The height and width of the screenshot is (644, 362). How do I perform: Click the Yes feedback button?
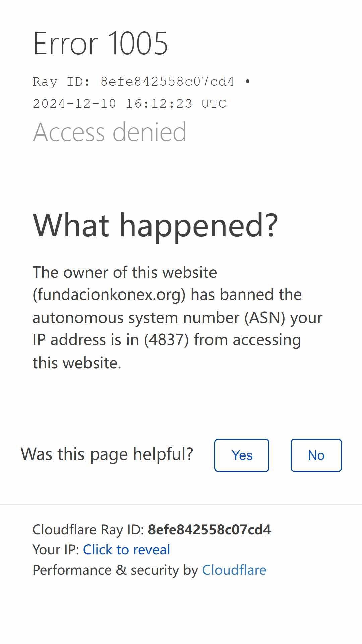pos(242,455)
